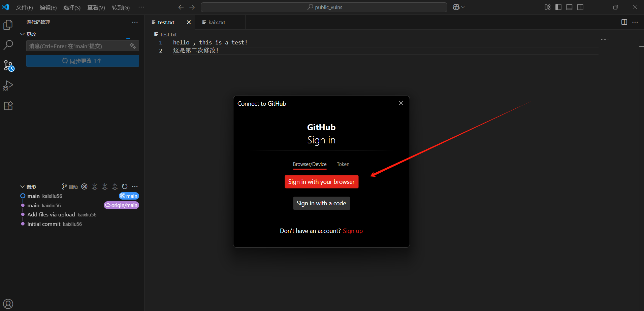Viewport: 644px width, 311px height.
Task: Toggle the bottom panel visibility
Action: 569,7
